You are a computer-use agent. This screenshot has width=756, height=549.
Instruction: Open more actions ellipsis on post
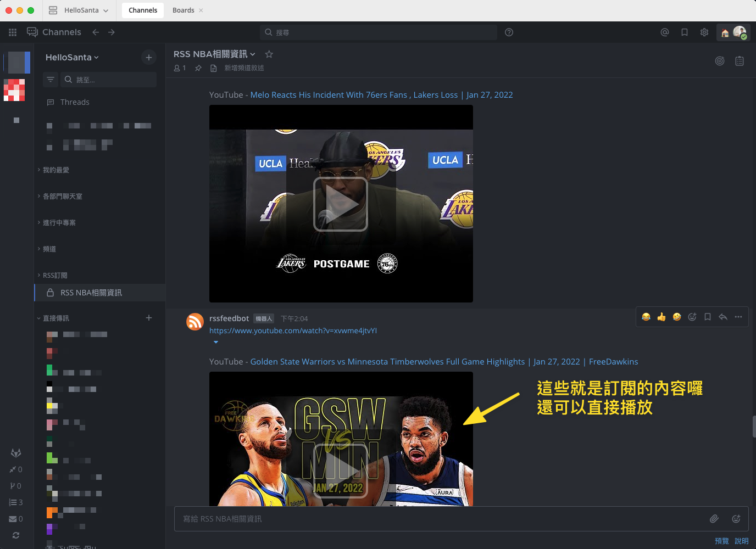[x=738, y=317]
